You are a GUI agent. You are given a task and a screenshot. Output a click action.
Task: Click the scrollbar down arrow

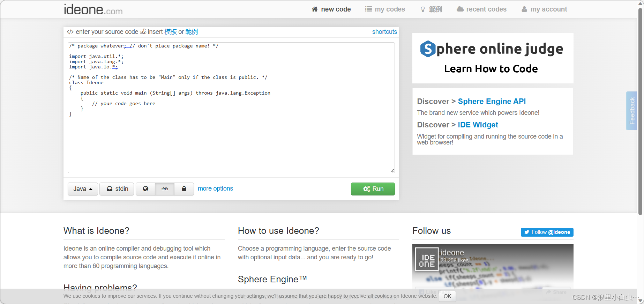[x=640, y=301]
